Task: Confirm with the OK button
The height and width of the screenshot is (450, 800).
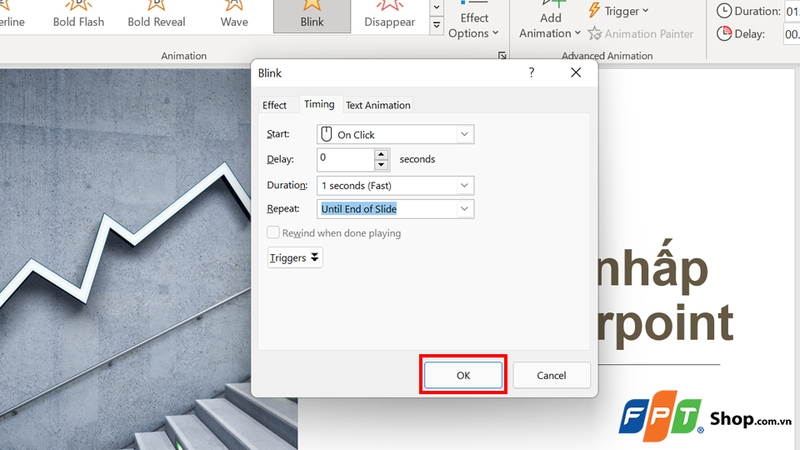Action: [463, 375]
